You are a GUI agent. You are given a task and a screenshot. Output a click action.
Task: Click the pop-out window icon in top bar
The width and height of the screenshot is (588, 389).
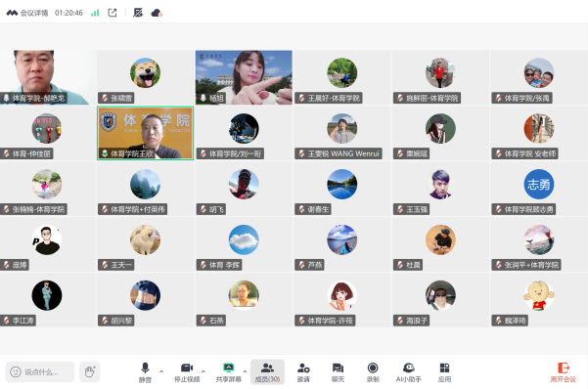click(113, 13)
